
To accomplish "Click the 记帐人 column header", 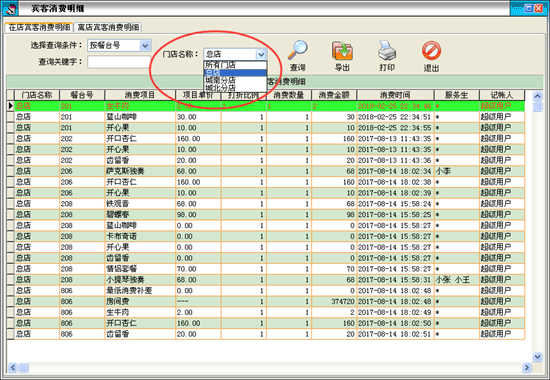I will pyautogui.click(x=502, y=95).
